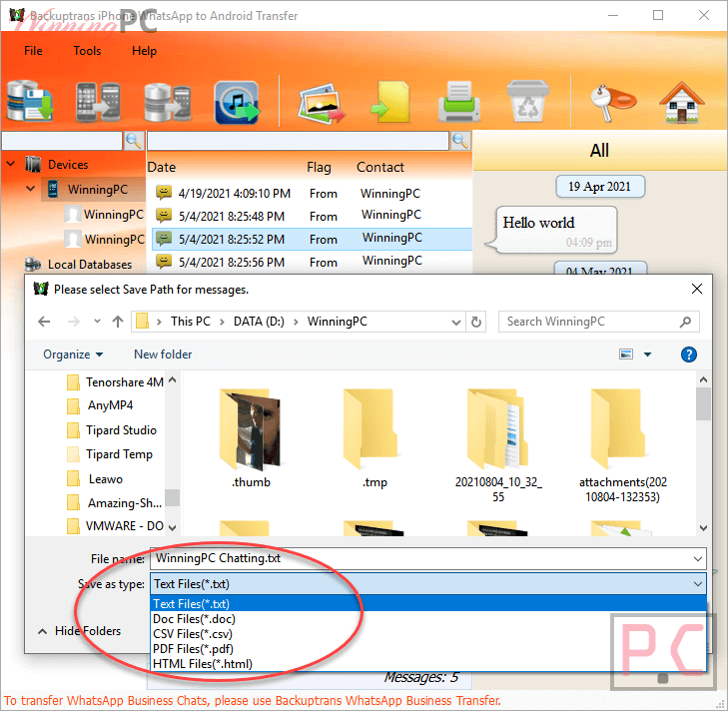Click the iTunes backup import icon

[237, 102]
